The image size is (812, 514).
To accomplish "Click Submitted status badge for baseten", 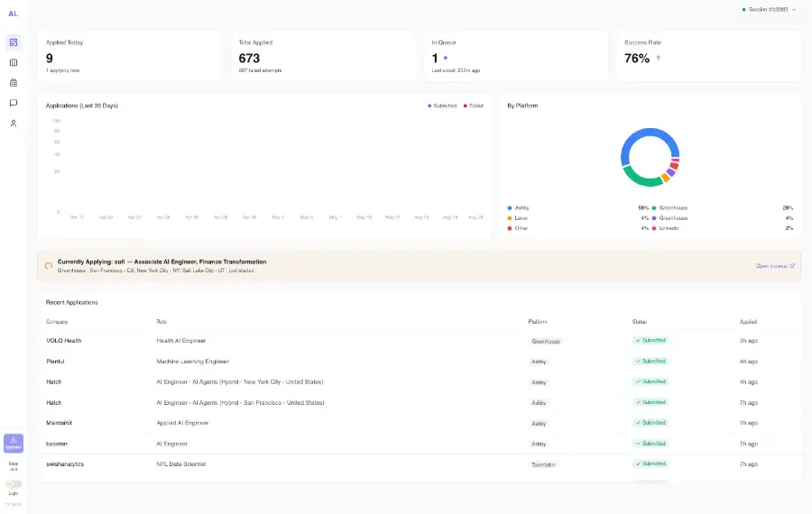I will [651, 444].
